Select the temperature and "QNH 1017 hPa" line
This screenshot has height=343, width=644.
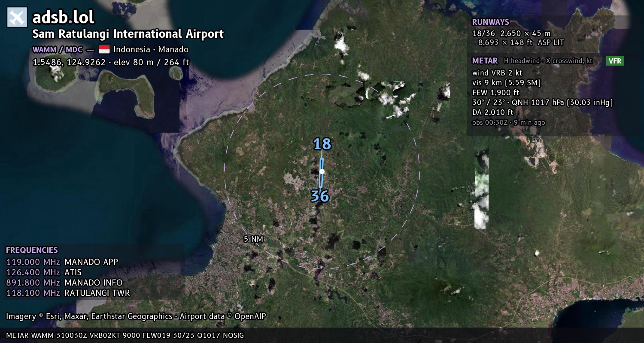click(x=542, y=102)
